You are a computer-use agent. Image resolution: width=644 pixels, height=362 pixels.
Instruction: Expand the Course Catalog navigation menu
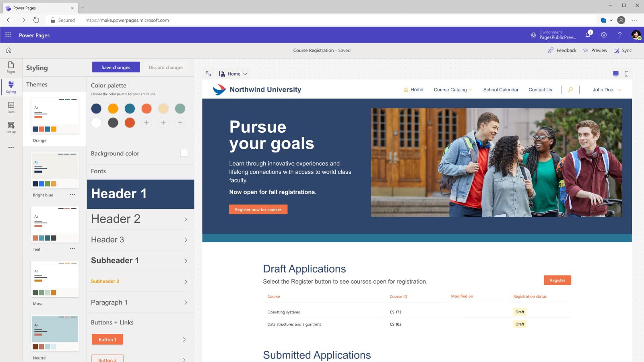click(x=452, y=90)
